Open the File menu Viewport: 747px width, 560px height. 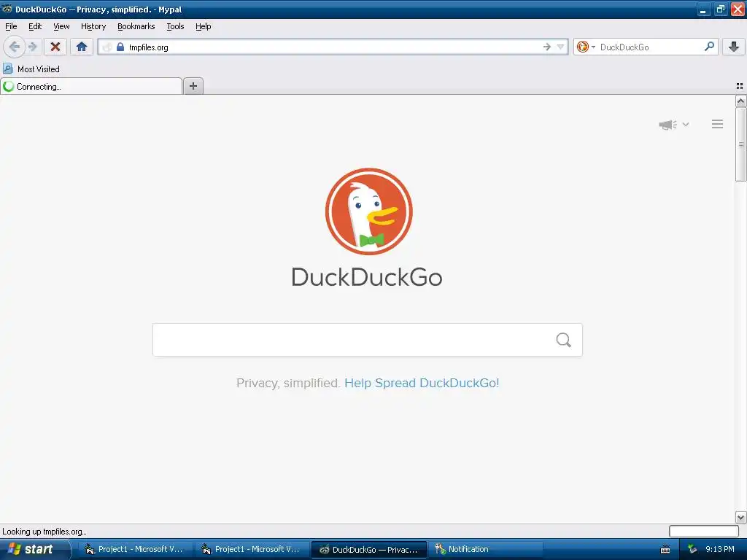(x=11, y=26)
